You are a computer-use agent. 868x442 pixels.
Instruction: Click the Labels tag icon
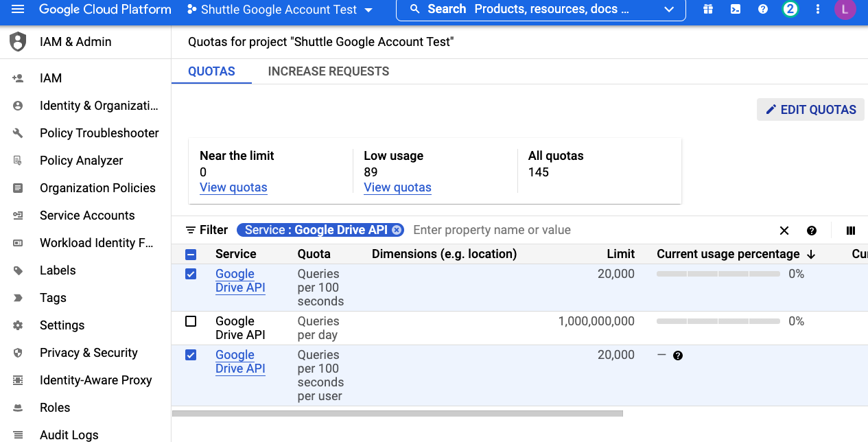tap(18, 270)
